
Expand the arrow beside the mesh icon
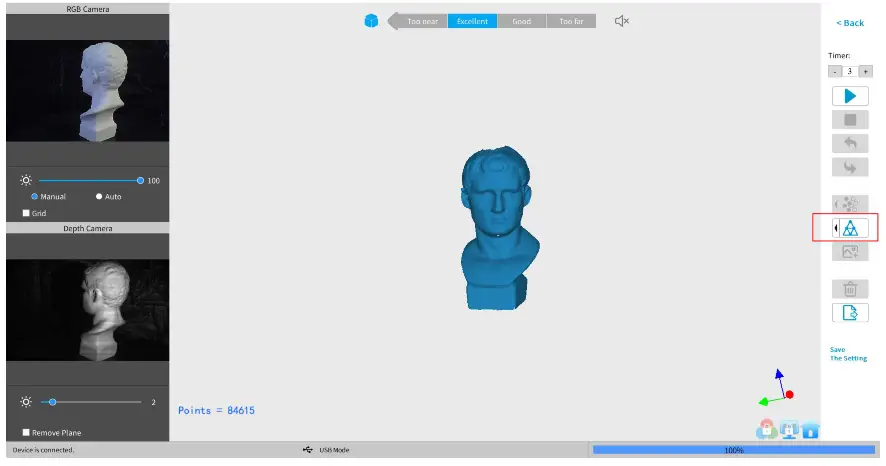(836, 228)
